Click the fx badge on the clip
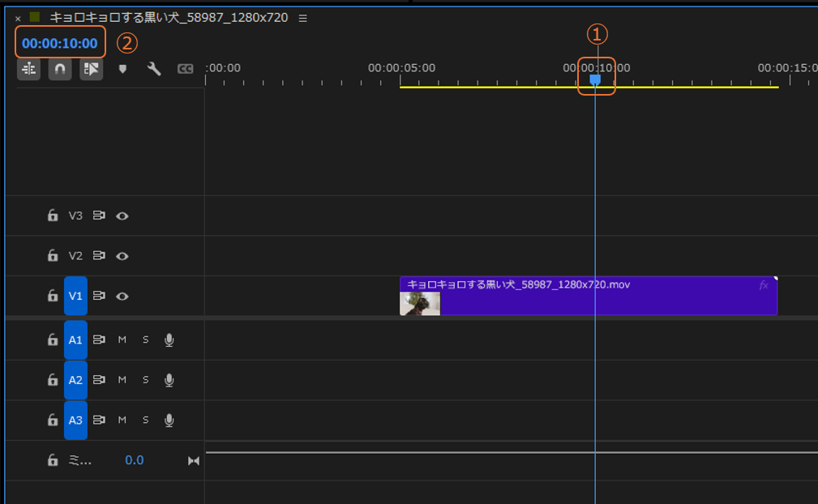This screenshot has height=504, width=818. [763, 285]
